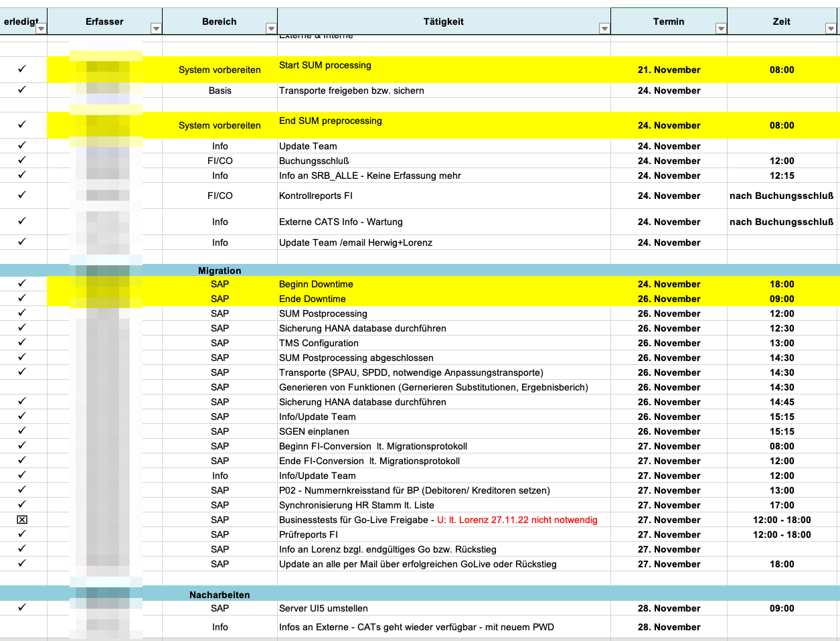The image size is (840, 641).
Task: Click 'Infos an Externe - CATs' cell
Action: 444,627
